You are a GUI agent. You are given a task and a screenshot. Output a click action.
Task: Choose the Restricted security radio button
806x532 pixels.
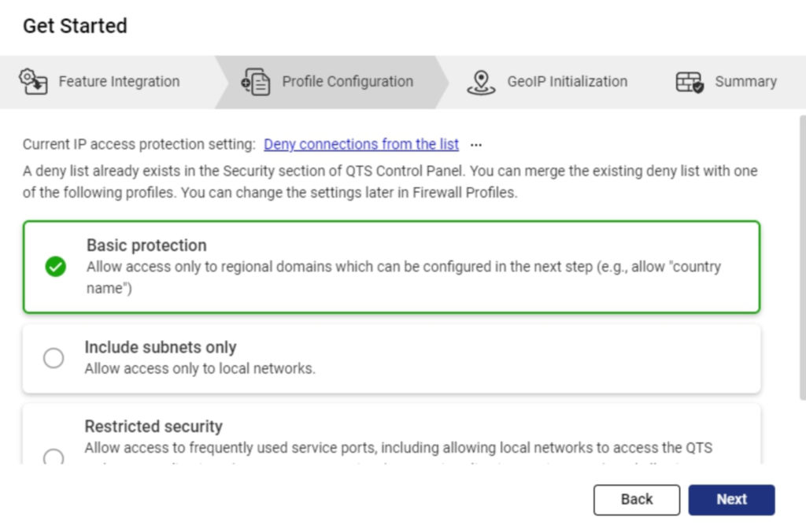point(54,456)
